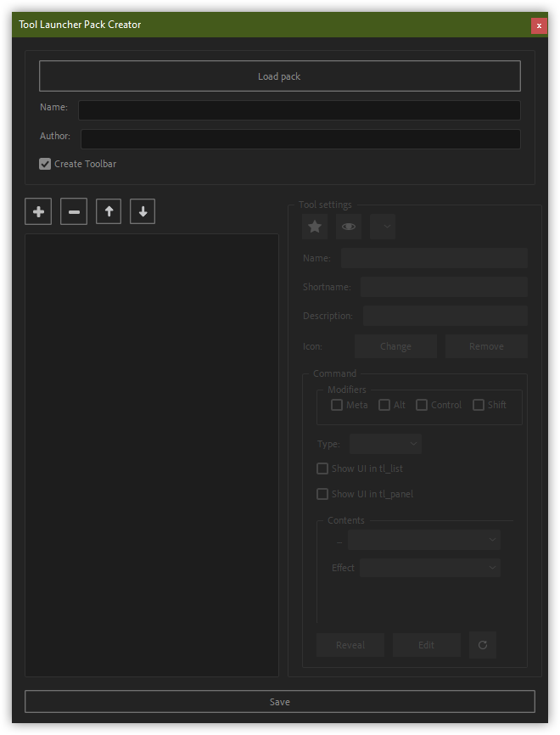560x735 pixels.
Task: Close the Tool Launcher Pack Creator window
Action: point(539,25)
